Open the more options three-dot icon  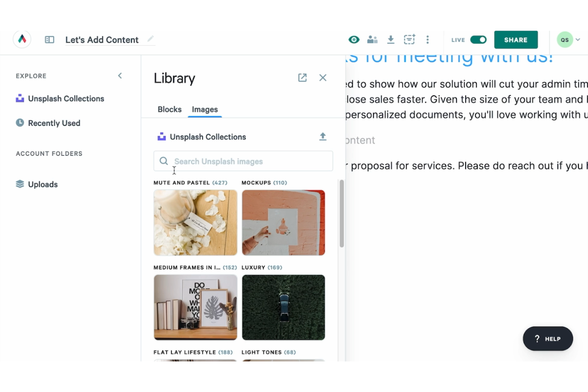tap(427, 40)
